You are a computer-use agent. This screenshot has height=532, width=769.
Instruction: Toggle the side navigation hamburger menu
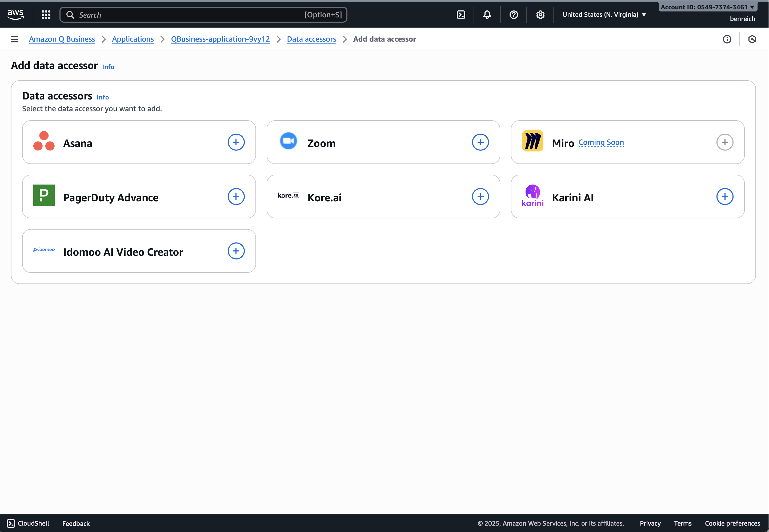coord(15,39)
